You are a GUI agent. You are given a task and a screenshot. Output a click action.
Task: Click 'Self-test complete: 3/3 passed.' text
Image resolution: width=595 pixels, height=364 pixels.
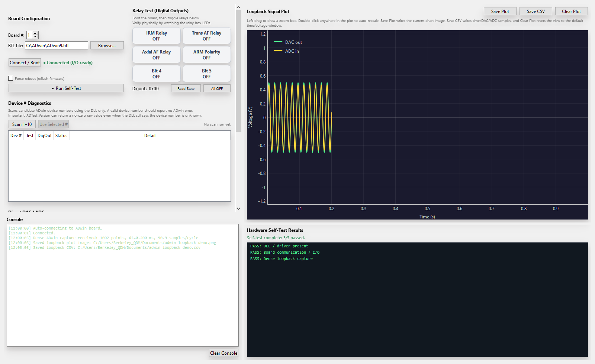(x=276, y=238)
